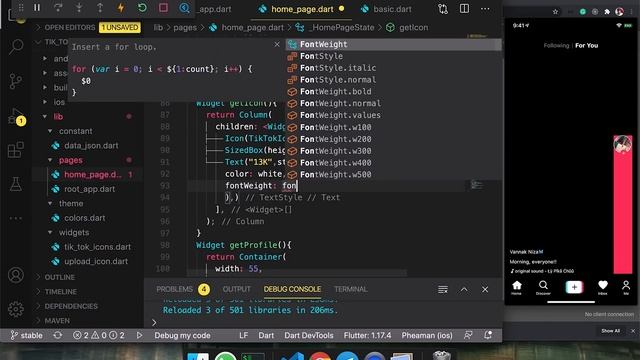Open the Source Control view
Screen dimensions: 640x360
(x=16, y=81)
